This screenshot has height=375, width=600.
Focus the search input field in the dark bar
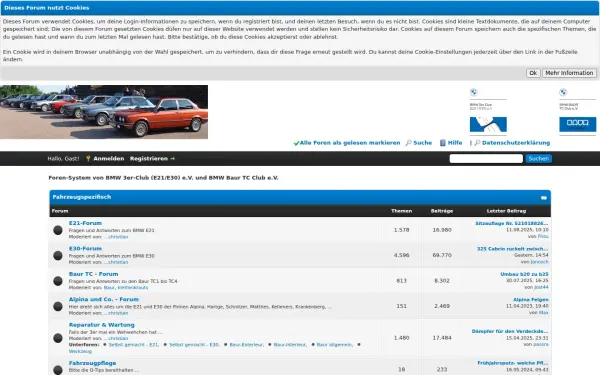[486, 158]
